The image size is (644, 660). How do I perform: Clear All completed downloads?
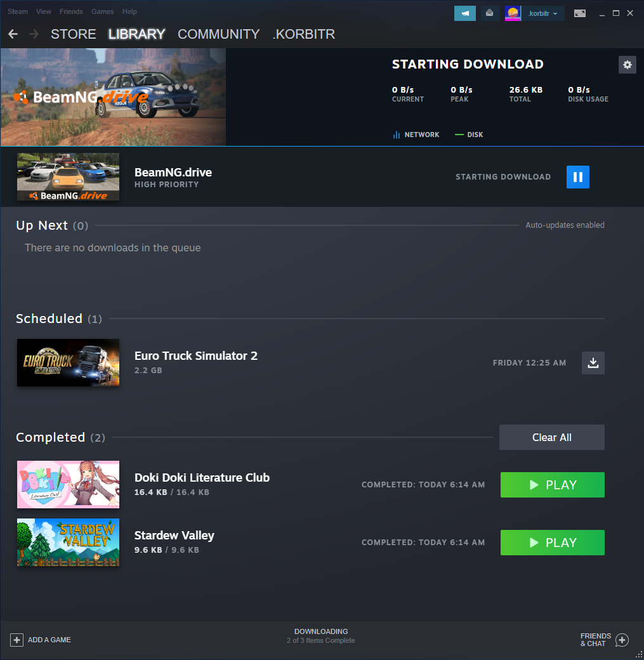(552, 437)
